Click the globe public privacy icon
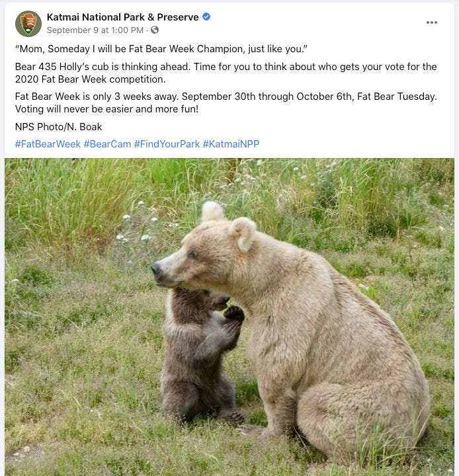 coord(155,30)
